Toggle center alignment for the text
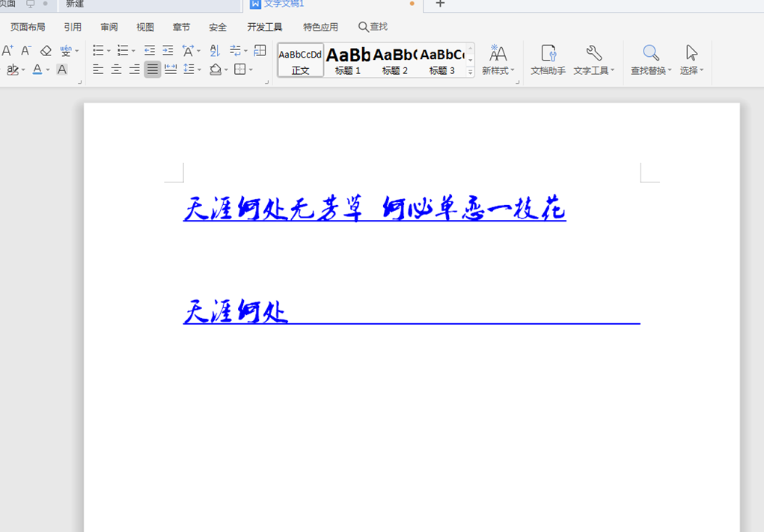 (117, 70)
